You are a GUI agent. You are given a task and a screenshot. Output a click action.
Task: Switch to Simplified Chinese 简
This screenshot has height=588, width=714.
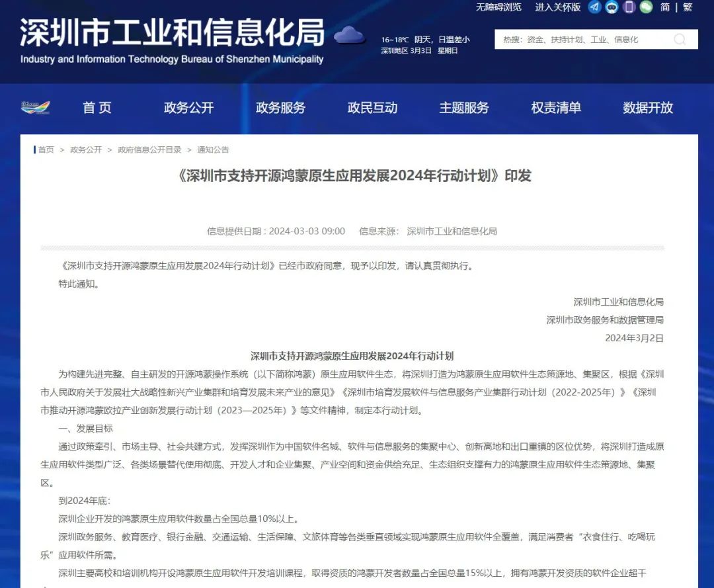665,7
